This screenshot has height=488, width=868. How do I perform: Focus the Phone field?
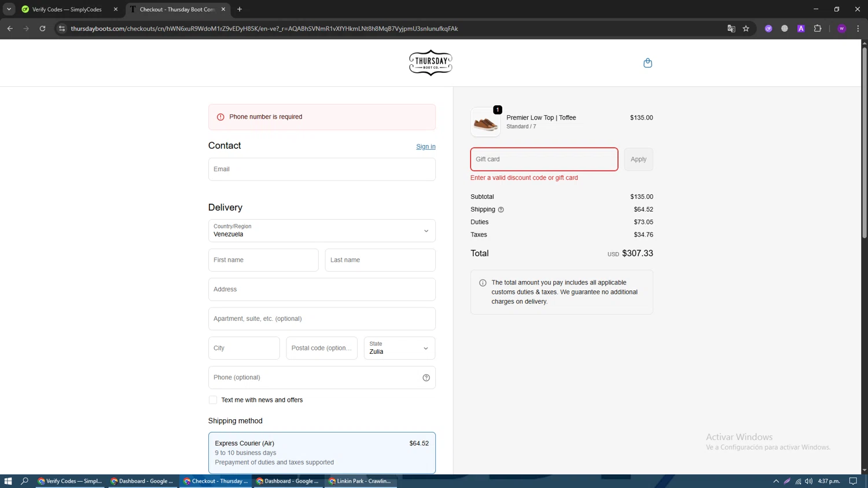322,378
